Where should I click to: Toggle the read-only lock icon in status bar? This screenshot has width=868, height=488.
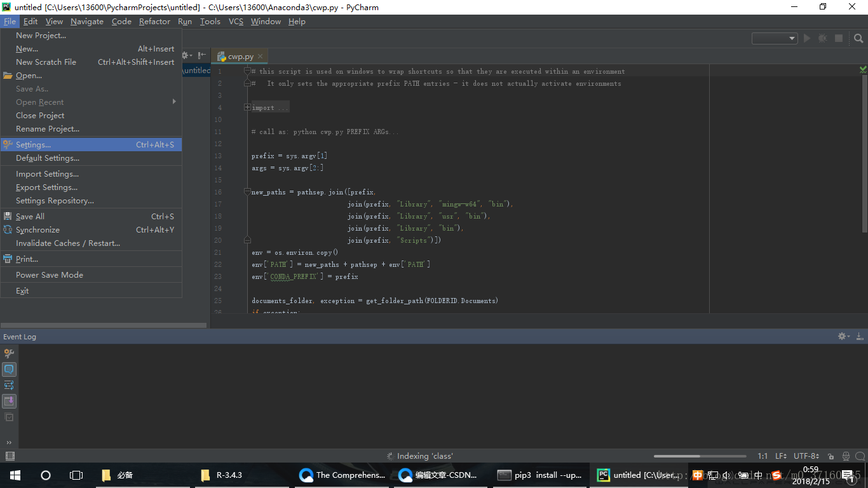pos(832,456)
